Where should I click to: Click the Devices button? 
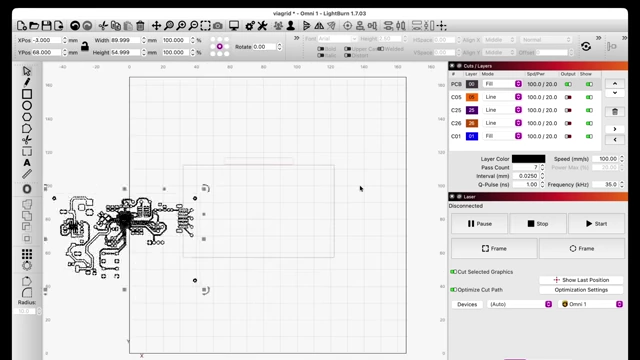coord(467,304)
